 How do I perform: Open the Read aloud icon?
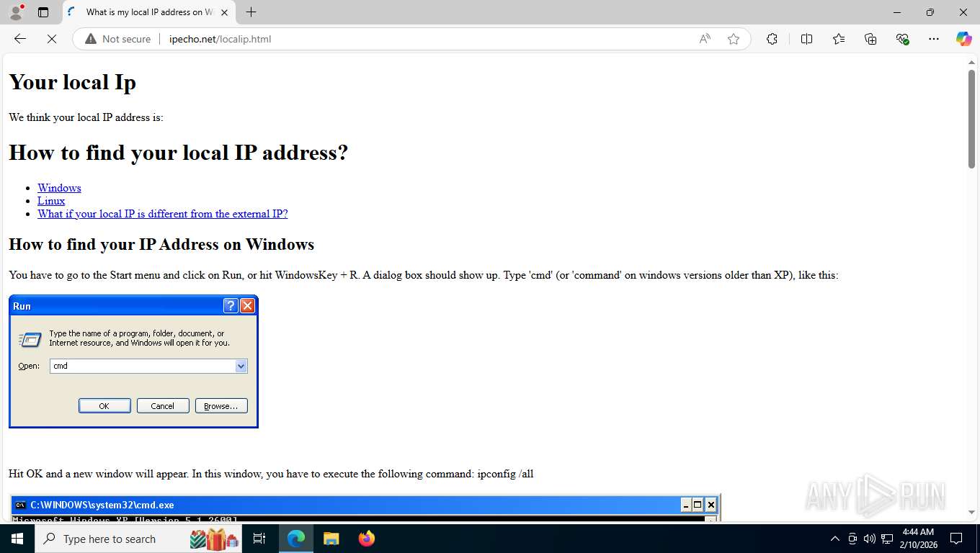click(x=705, y=39)
